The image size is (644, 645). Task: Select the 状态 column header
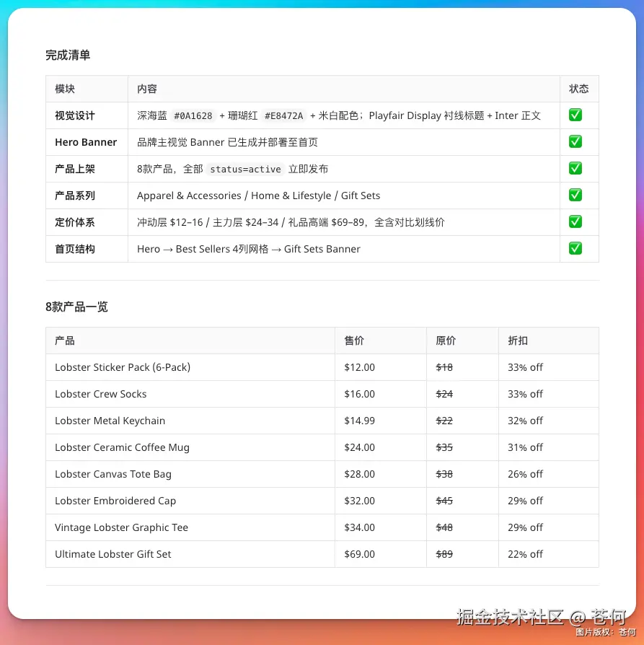[x=579, y=89]
